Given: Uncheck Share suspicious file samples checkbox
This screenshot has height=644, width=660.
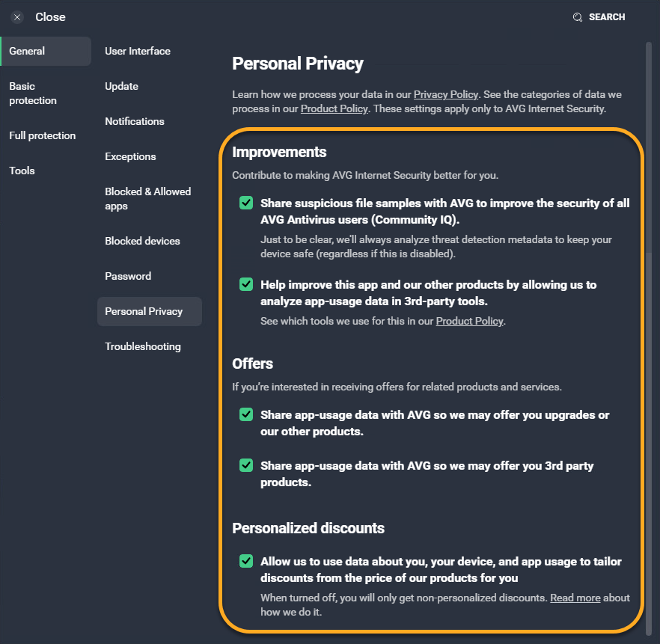Looking at the screenshot, I should (245, 203).
